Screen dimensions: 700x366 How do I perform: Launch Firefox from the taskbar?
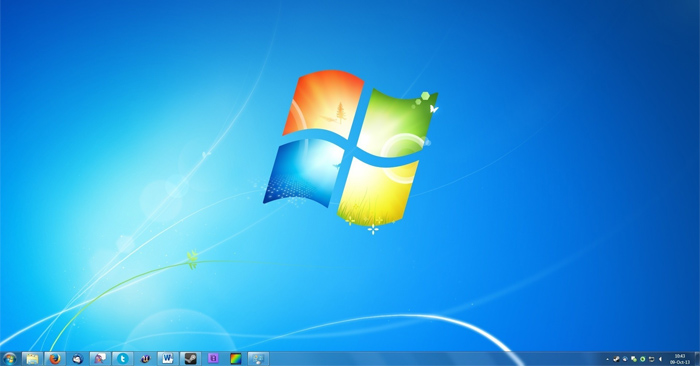[55, 359]
